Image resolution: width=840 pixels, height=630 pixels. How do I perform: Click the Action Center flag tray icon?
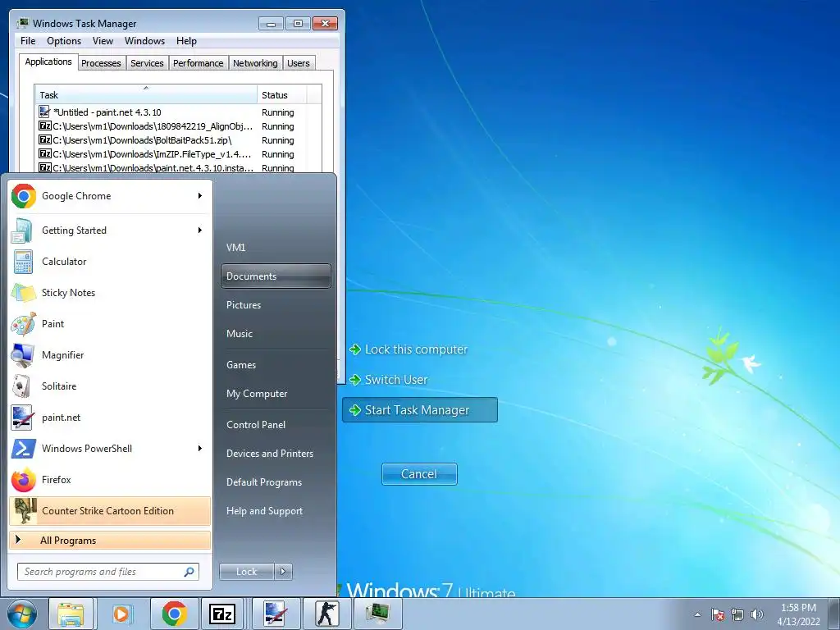click(x=718, y=614)
